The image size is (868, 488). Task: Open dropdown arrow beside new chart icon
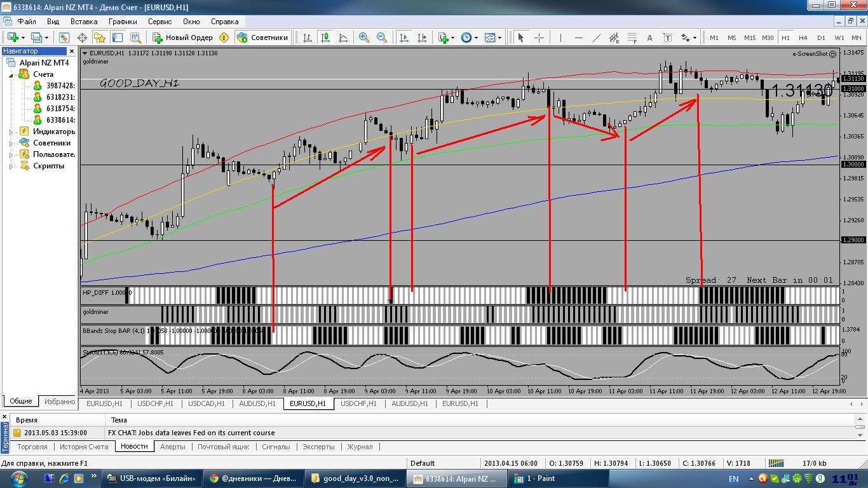24,37
